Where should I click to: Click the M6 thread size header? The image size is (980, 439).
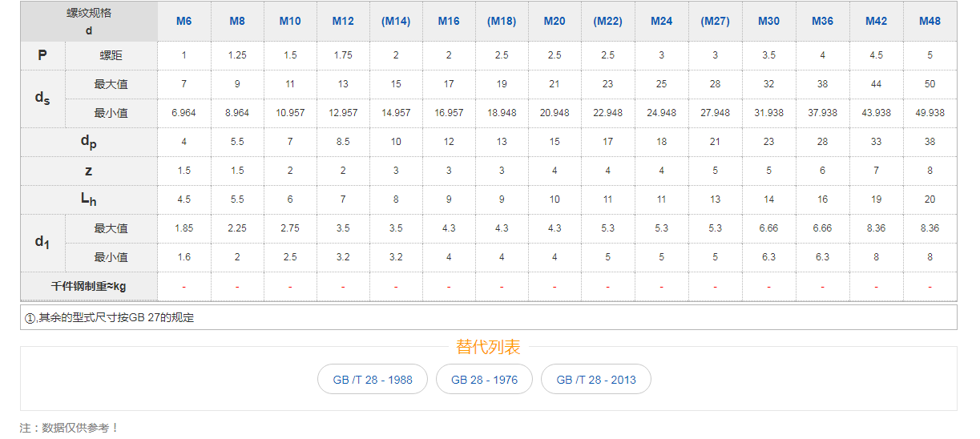point(183,22)
